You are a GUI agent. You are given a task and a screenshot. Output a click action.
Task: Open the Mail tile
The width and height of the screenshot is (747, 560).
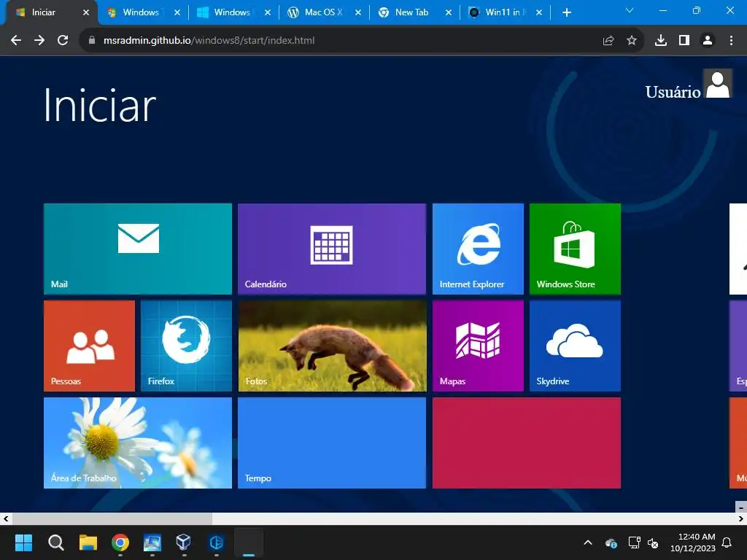138,249
